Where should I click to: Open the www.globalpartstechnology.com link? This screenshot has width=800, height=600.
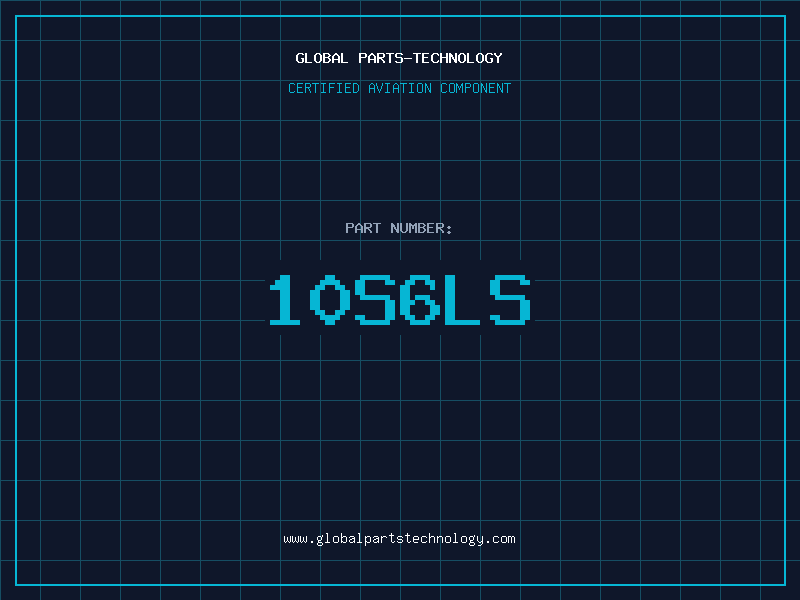(x=399, y=539)
